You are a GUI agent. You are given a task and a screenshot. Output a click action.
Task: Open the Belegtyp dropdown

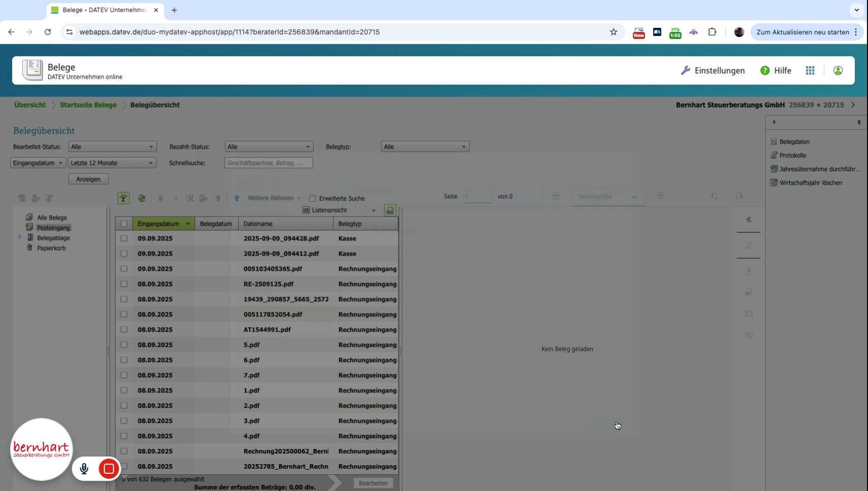pos(425,147)
